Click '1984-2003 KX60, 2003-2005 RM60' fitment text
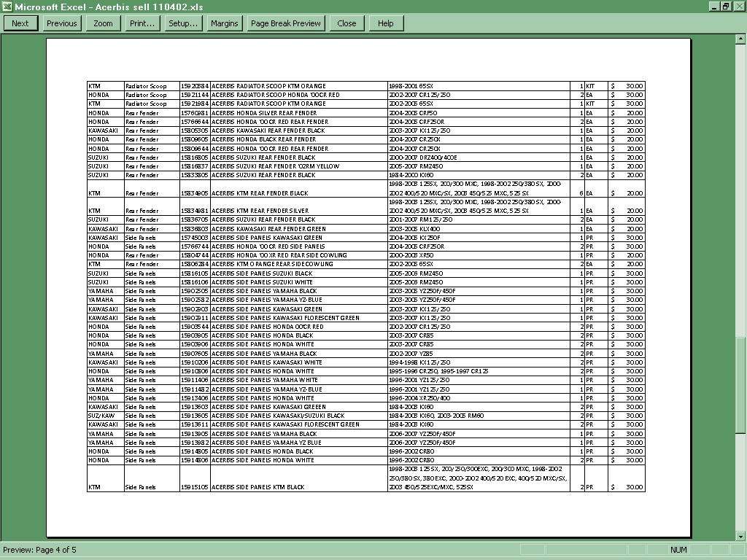Image resolution: width=747 pixels, height=560 pixels. (x=436, y=416)
